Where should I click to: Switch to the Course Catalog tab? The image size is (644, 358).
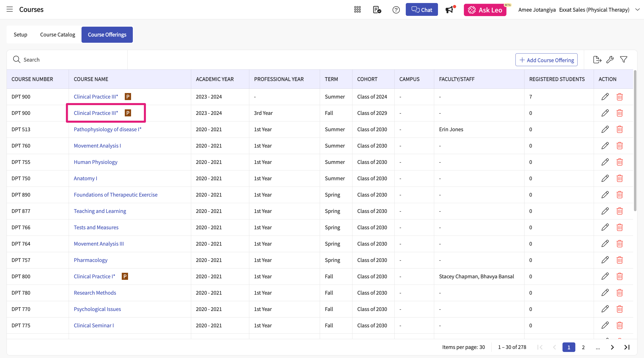[x=58, y=35]
